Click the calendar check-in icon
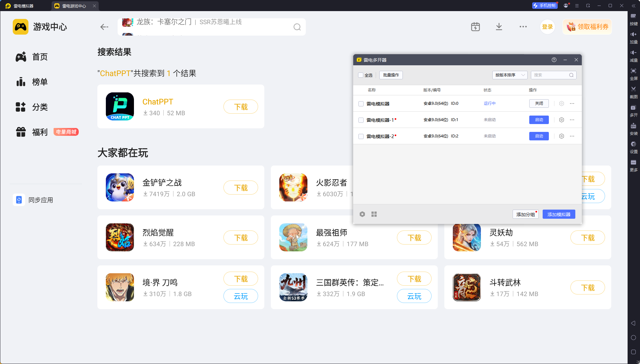This screenshot has height=364, width=640. point(475,27)
